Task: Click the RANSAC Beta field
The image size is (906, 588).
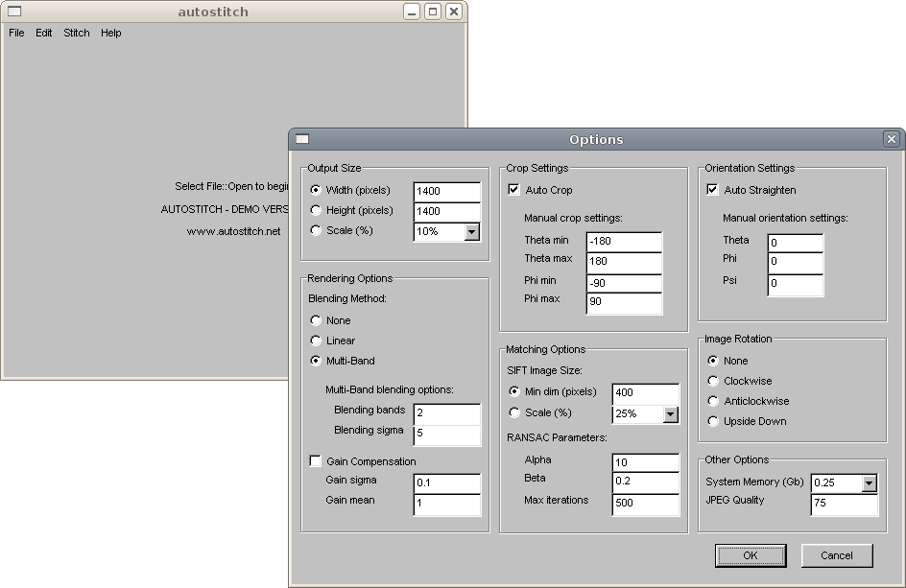Action: coord(645,482)
